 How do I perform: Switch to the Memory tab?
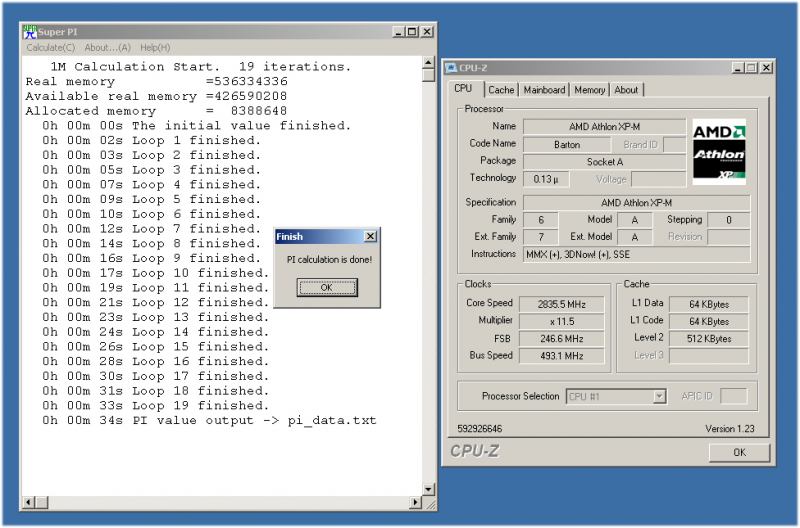tap(589, 90)
